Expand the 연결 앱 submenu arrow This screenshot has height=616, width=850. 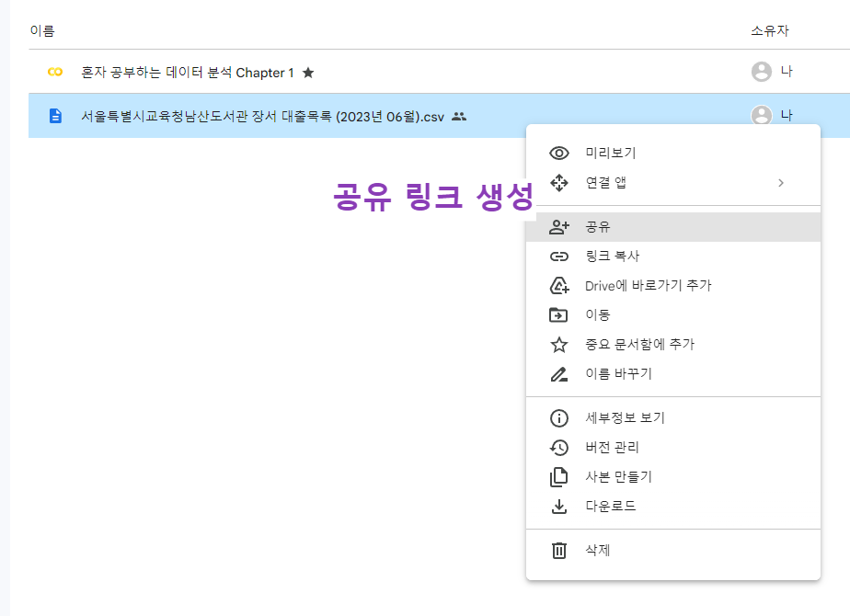point(781,183)
